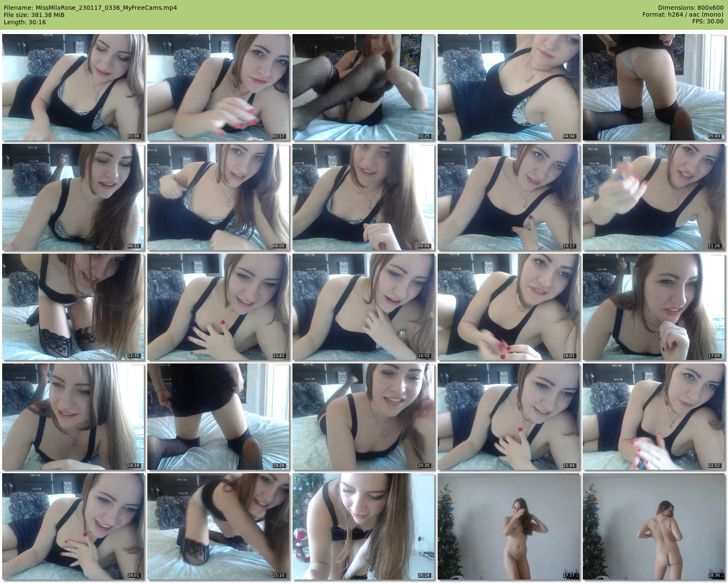Click the thumbnail with timestamp 03:25
728x583 pixels.
pyautogui.click(x=364, y=87)
